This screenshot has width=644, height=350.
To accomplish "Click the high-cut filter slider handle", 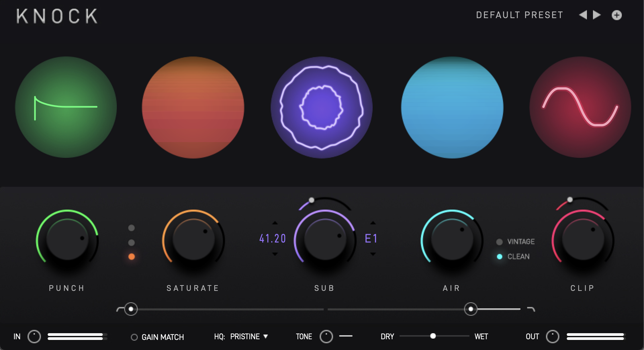I will [x=471, y=309].
